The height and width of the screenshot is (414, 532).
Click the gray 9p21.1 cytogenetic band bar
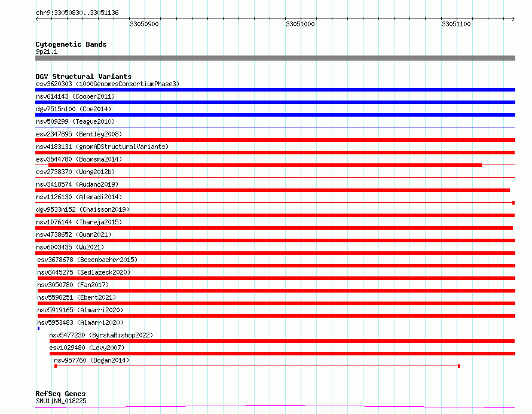pyautogui.click(x=275, y=58)
